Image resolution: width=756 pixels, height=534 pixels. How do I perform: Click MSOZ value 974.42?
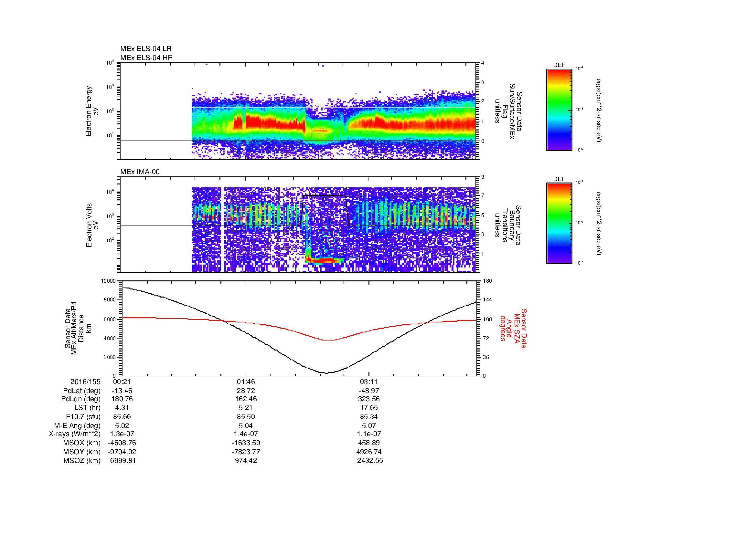246,461
